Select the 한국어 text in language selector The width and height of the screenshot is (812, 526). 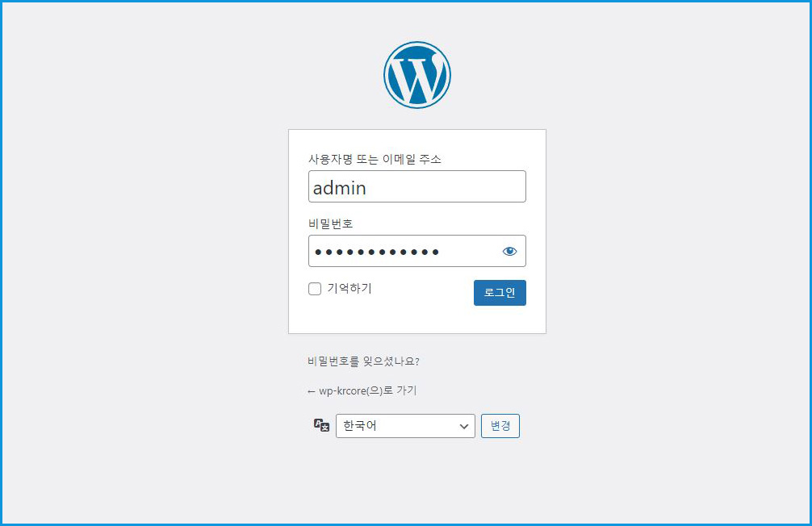pyautogui.click(x=360, y=426)
